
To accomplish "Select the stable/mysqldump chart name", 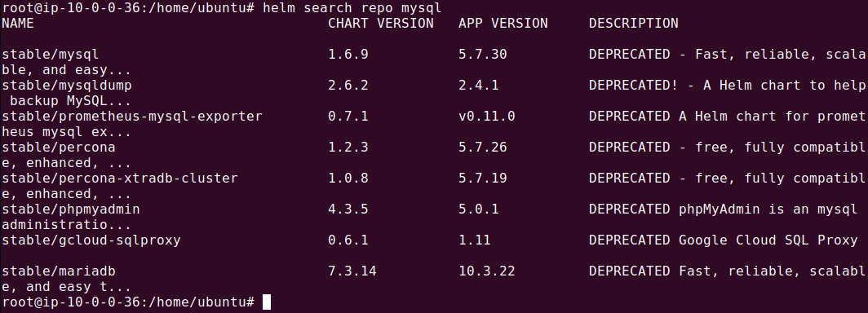I will (67, 85).
